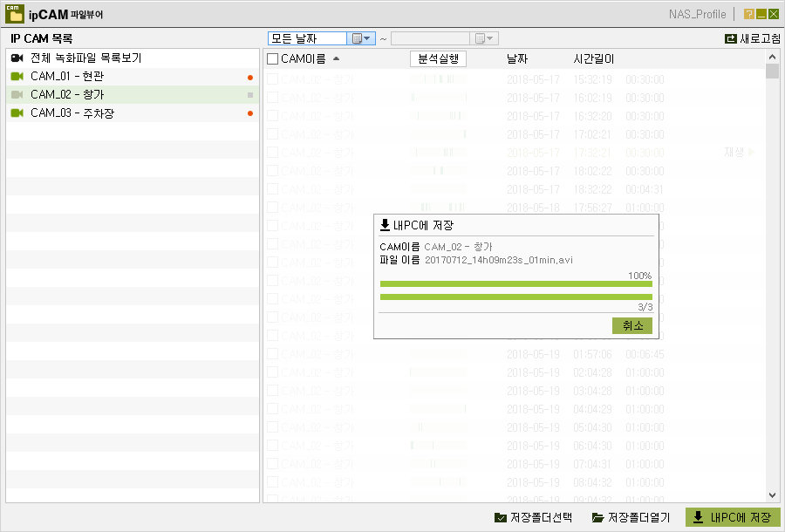785x532 pixels.
Task: Check the row dated 2018-05-19 08:04:32
Action: (x=272, y=482)
